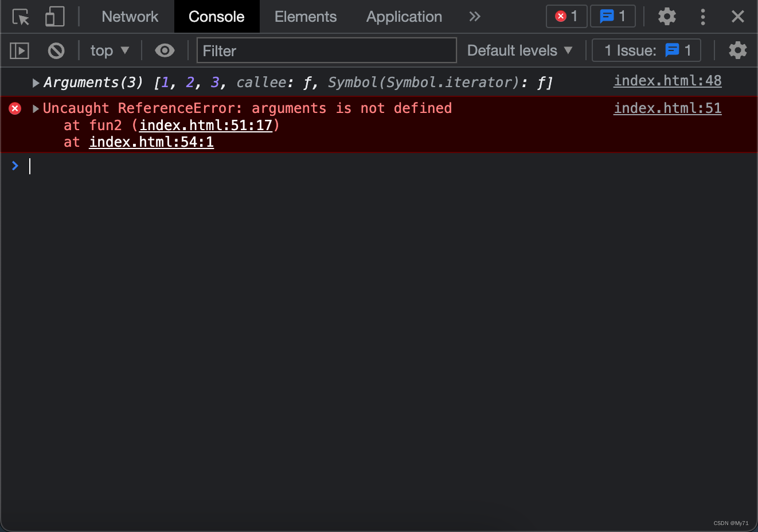Open the 1 Issue button
The image size is (758, 532).
coord(646,51)
